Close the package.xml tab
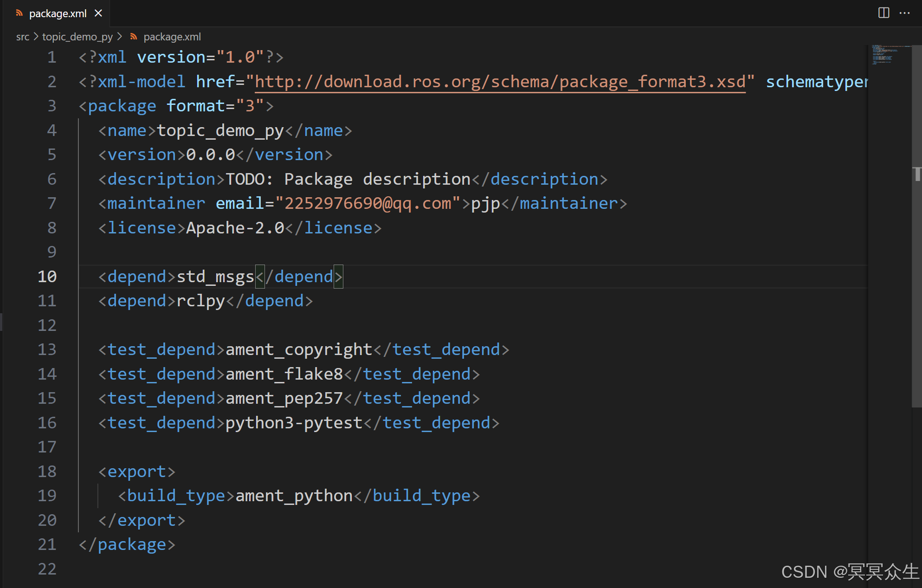 tap(98, 13)
